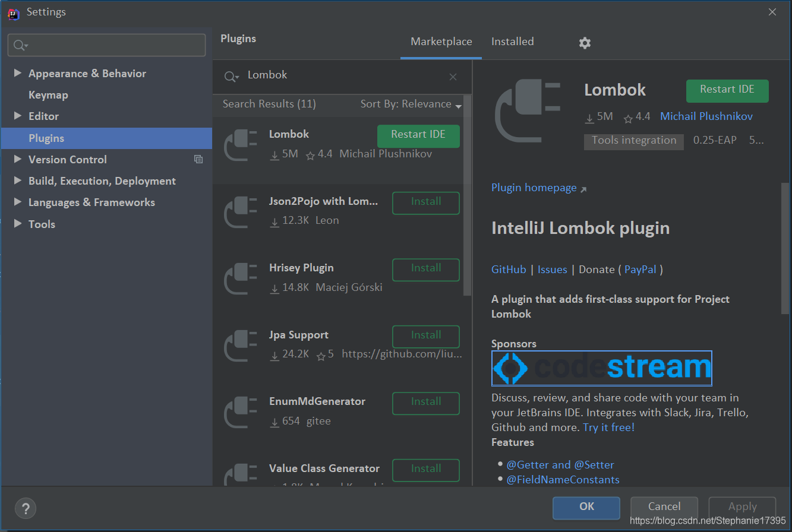Select the Lombok result title

[x=289, y=134]
